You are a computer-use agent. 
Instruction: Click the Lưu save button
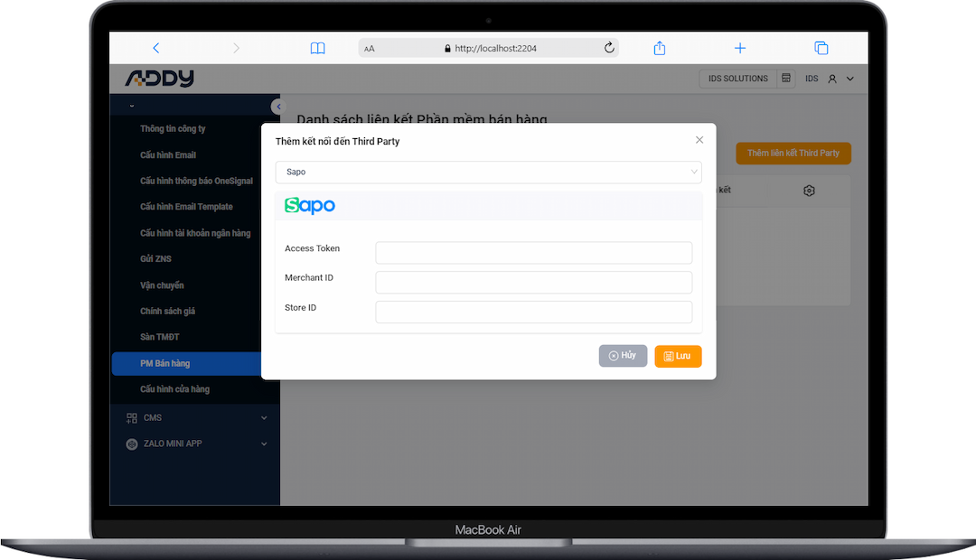point(678,356)
